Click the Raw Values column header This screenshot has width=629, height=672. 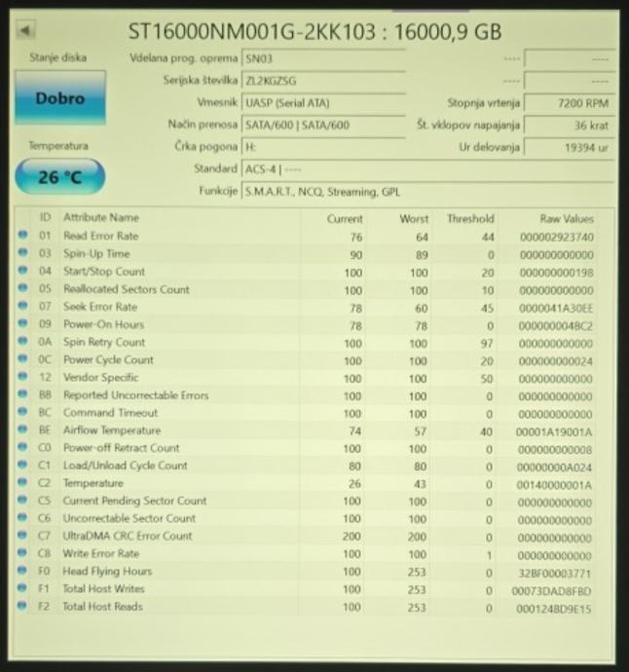pos(566,219)
